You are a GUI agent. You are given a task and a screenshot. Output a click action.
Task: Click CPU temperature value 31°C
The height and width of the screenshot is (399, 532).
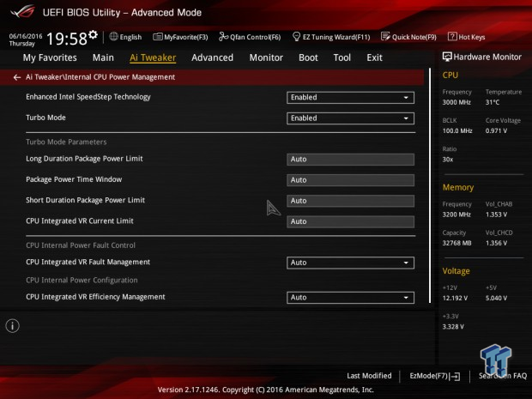pos(493,102)
